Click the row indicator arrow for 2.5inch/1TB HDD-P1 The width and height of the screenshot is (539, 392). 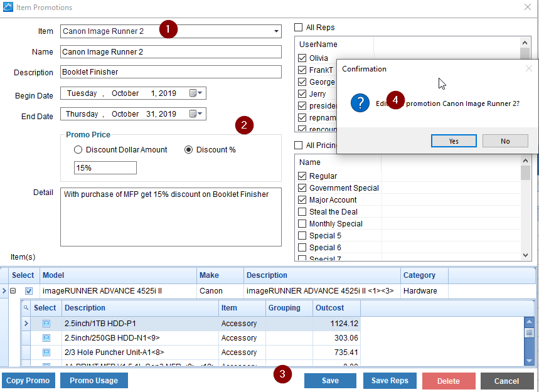coord(26,324)
